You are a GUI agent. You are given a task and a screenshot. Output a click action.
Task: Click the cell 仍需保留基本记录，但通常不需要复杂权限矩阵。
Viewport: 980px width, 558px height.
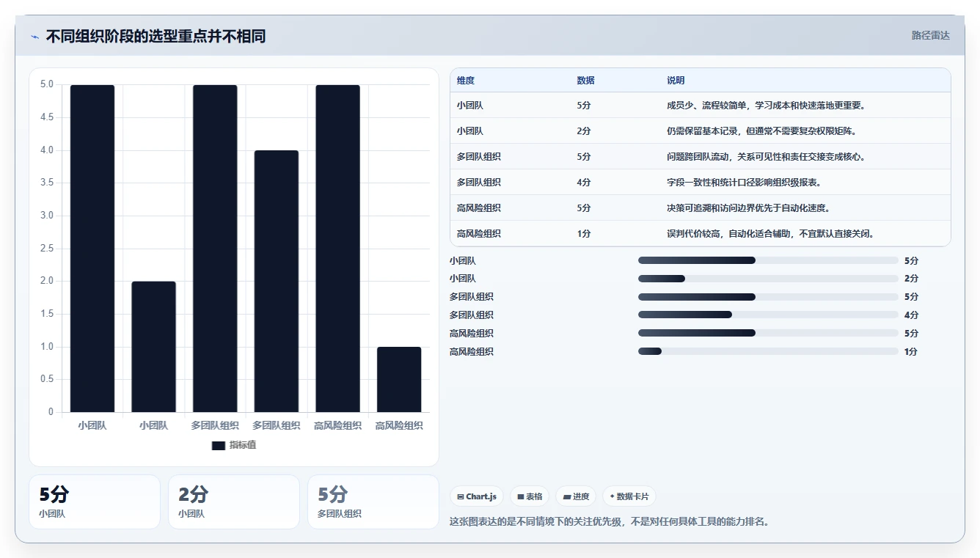point(761,131)
